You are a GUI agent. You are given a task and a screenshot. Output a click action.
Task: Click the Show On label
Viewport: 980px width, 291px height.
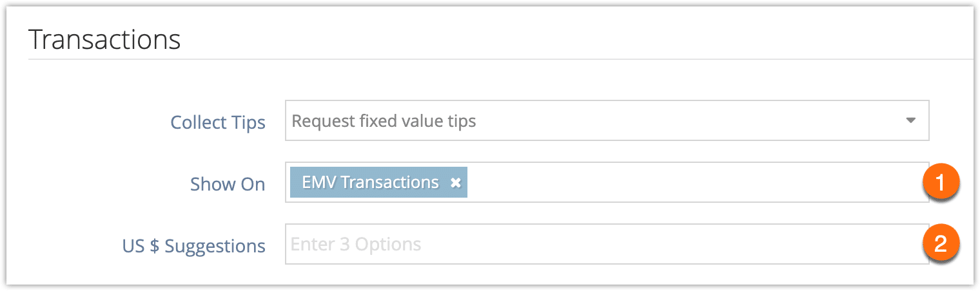[228, 184]
